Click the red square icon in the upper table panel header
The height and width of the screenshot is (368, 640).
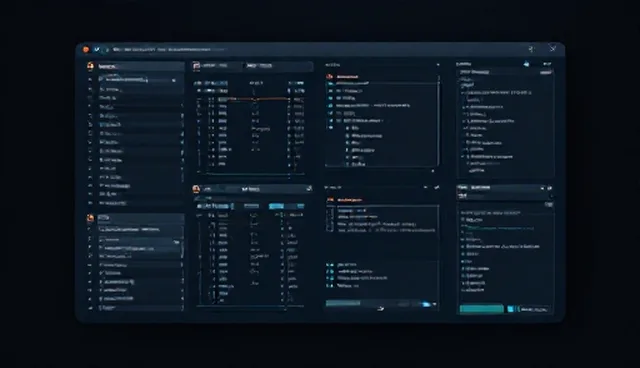pyautogui.click(x=196, y=66)
